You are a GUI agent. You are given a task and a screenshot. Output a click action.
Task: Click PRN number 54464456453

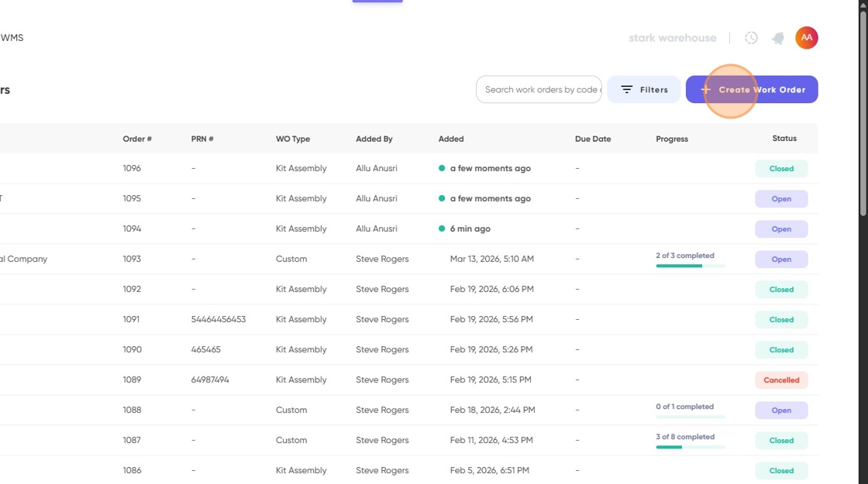tap(218, 319)
